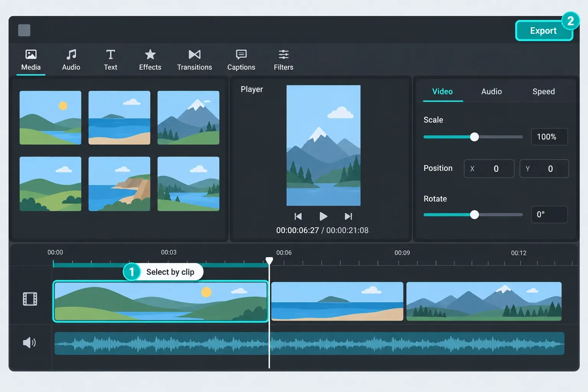This screenshot has width=588, height=392.
Task: Select the snowy mountain thumbnail in media
Action: pos(188,118)
